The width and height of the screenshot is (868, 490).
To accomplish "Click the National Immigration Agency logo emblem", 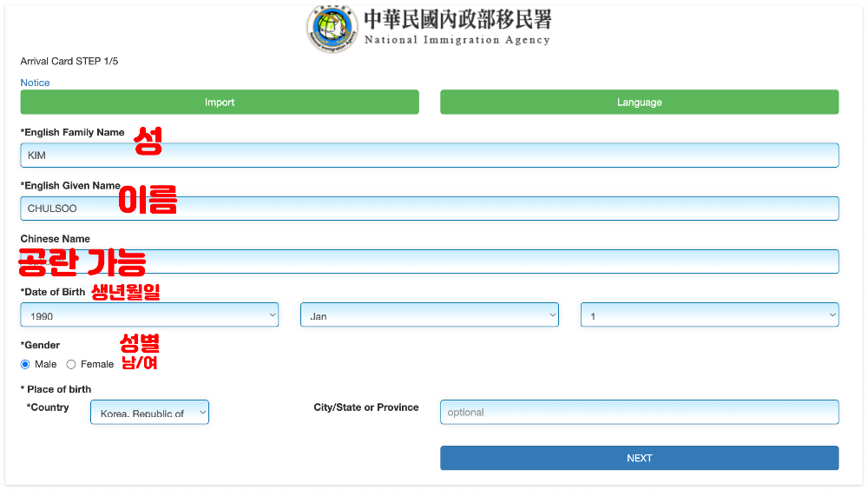I will tap(332, 28).
